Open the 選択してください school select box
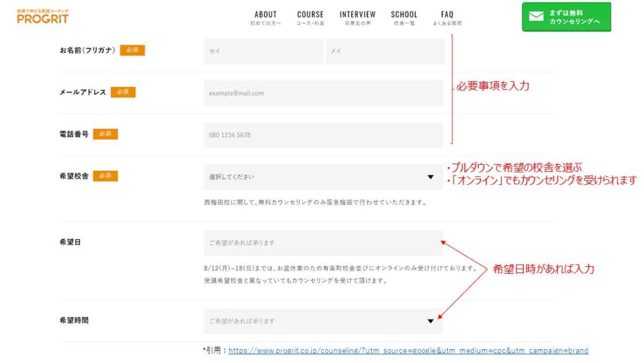Image resolution: width=644 pixels, height=363 pixels. (314, 177)
